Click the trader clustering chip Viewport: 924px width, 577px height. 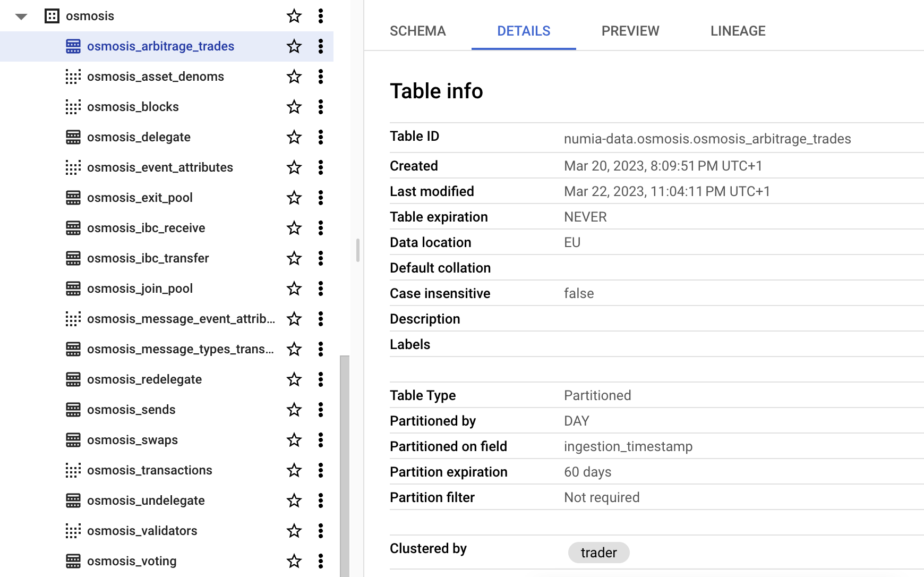[x=598, y=553]
